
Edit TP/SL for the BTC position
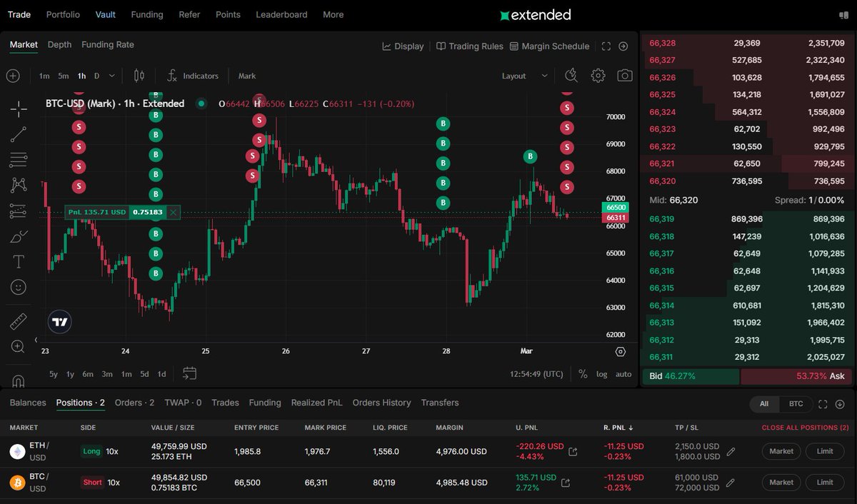pos(730,483)
